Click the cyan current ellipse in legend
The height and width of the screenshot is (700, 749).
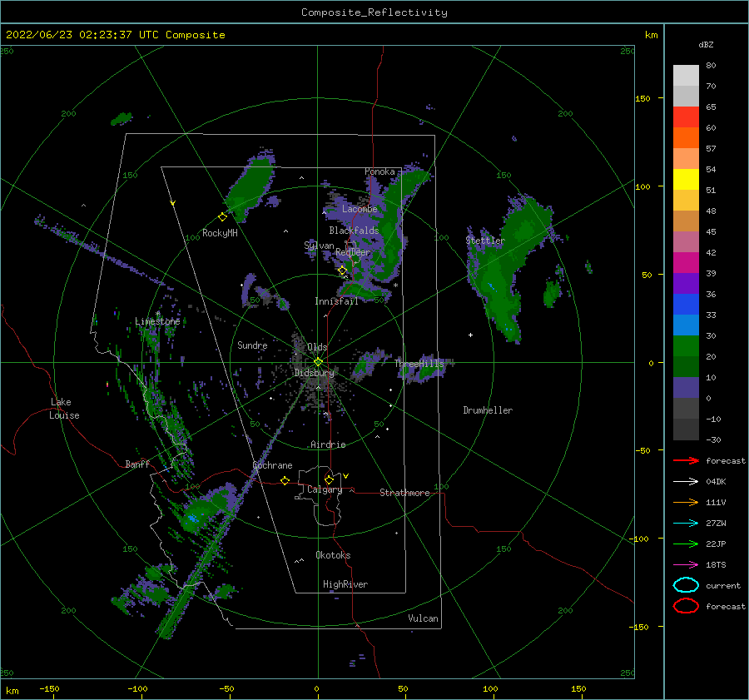686,585
